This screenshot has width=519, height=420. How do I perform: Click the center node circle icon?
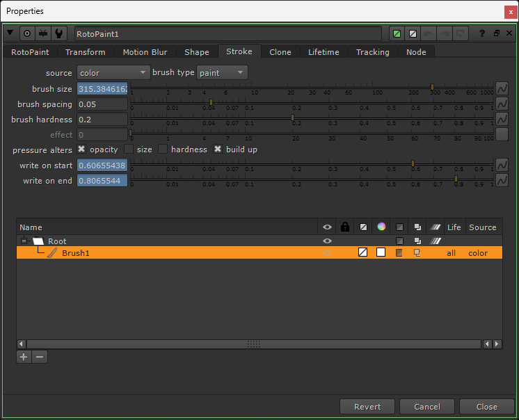pyautogui.click(x=27, y=33)
